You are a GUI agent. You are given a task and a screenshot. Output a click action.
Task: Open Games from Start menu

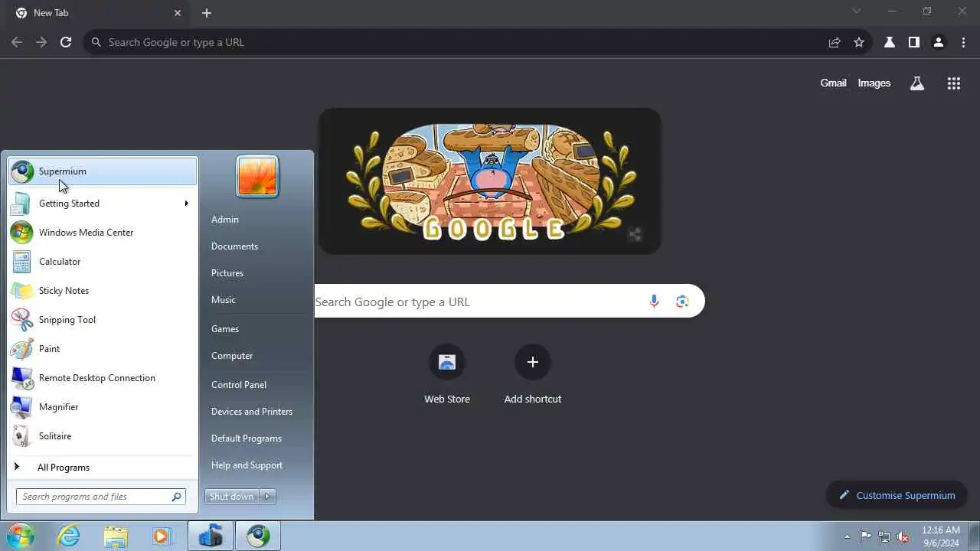point(225,329)
